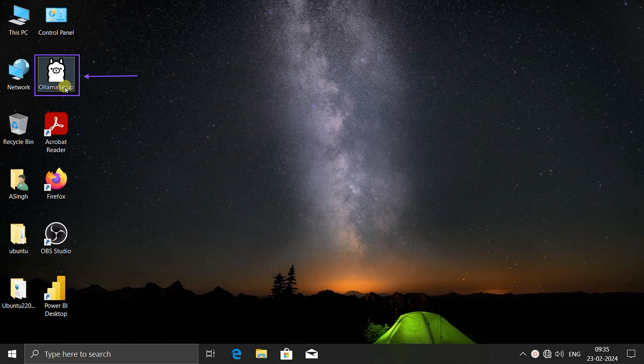Switch input language via ENG indicator

[574, 354]
